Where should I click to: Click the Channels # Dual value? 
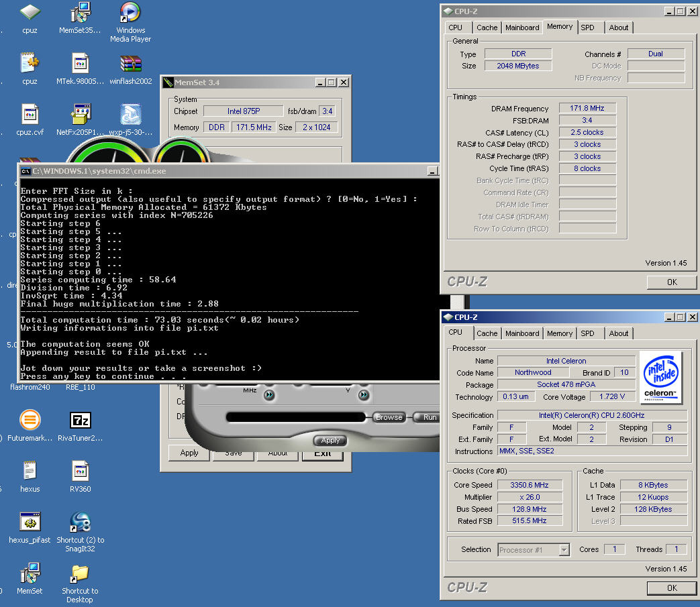655,54
